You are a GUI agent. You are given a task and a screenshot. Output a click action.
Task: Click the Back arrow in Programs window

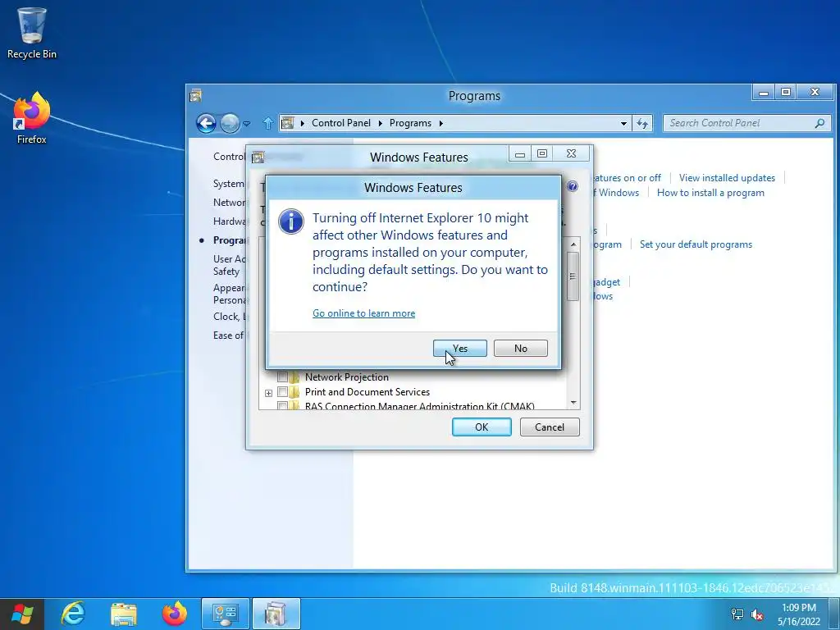click(206, 123)
